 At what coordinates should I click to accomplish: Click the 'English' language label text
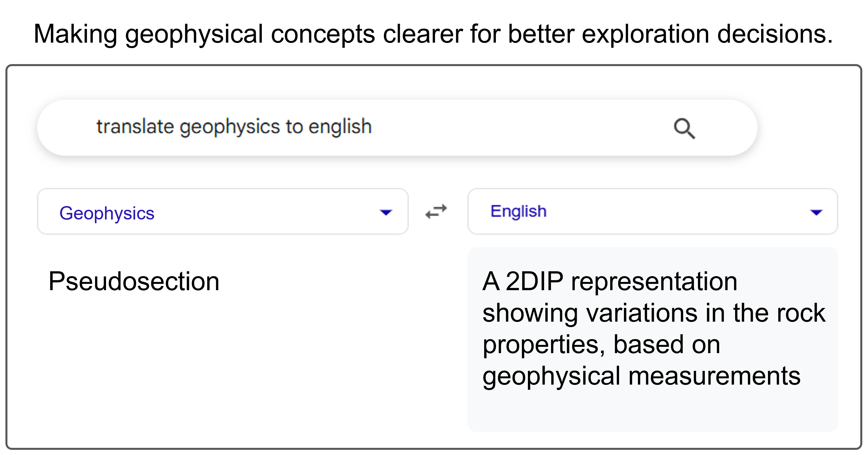518,211
